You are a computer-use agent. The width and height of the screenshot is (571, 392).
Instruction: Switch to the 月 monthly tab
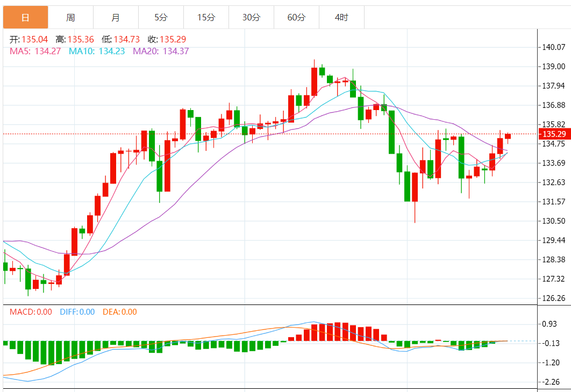pyautogui.click(x=116, y=17)
